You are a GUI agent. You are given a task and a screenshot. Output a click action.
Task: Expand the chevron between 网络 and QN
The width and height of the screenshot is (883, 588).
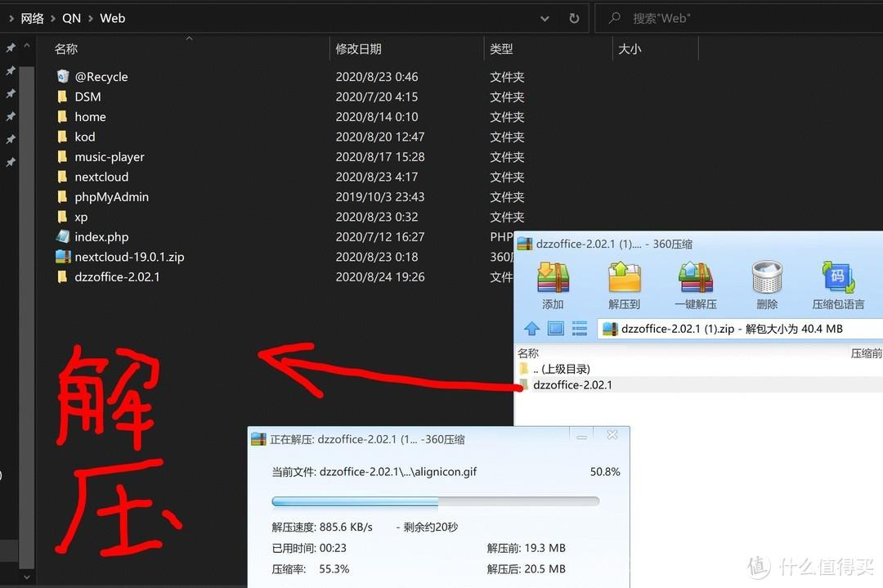pos(53,18)
